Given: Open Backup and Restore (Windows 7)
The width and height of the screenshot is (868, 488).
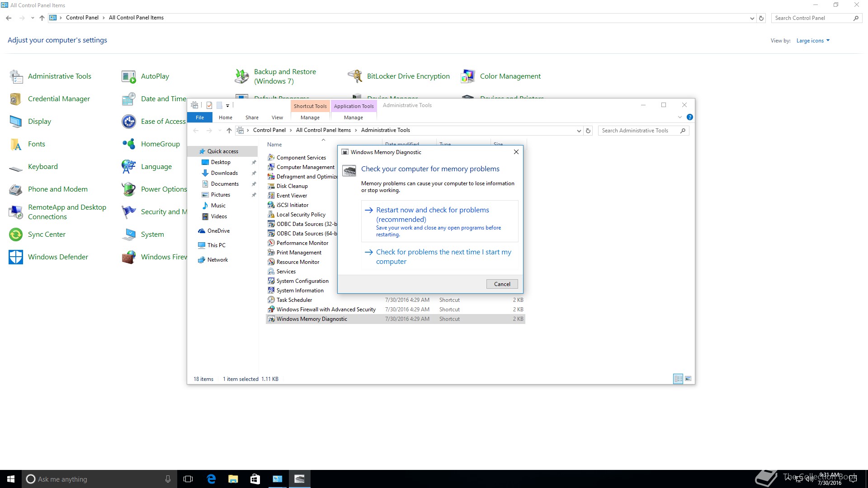Looking at the screenshot, I should (x=275, y=76).
